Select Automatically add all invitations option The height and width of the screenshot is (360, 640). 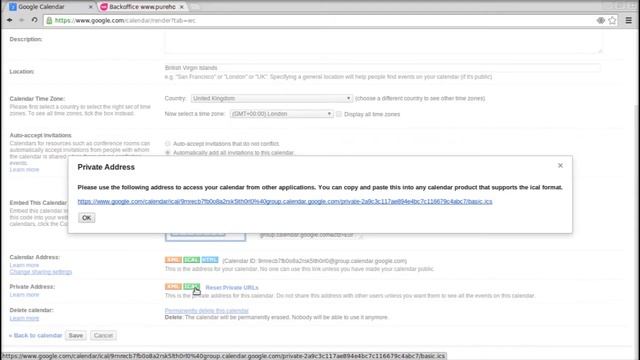click(x=168, y=153)
